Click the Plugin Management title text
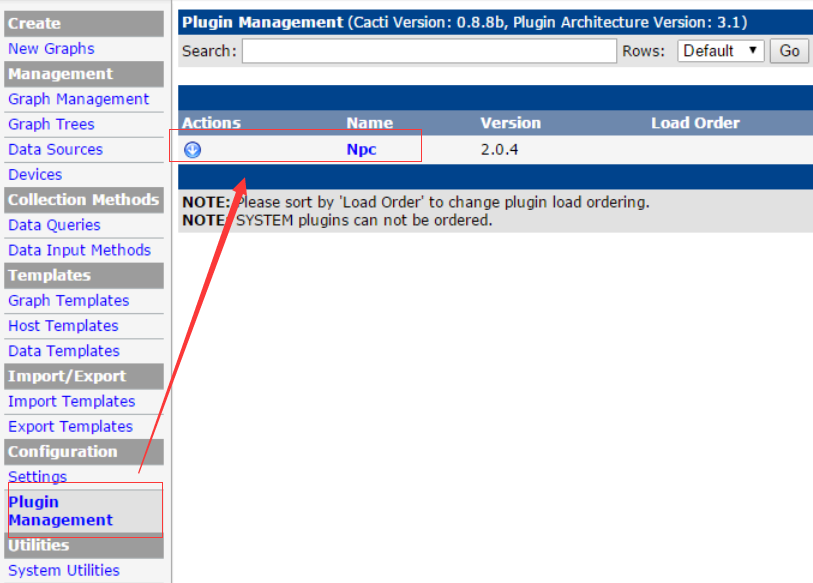This screenshot has height=583, width=813. click(262, 22)
